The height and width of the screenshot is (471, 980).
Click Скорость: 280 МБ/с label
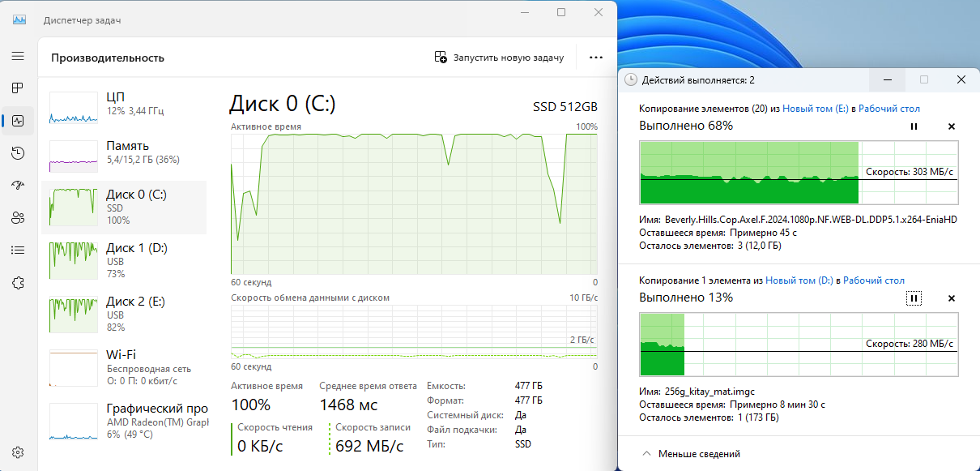coord(910,344)
